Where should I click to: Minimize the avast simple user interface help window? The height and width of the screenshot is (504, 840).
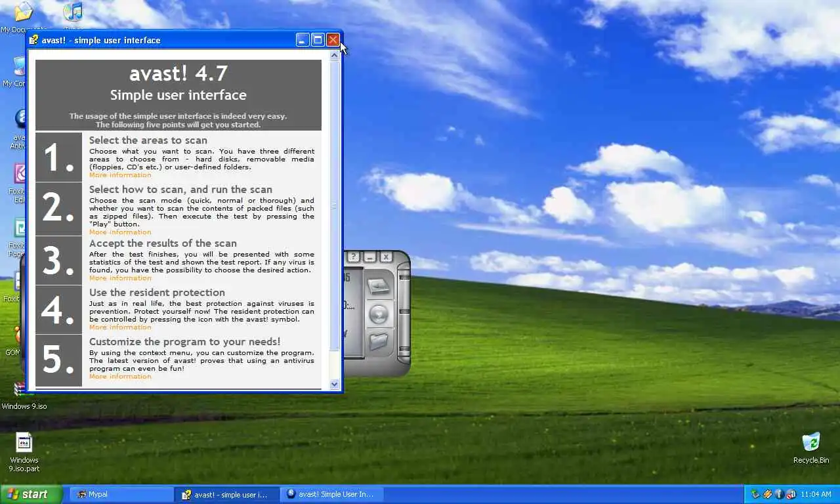(303, 40)
